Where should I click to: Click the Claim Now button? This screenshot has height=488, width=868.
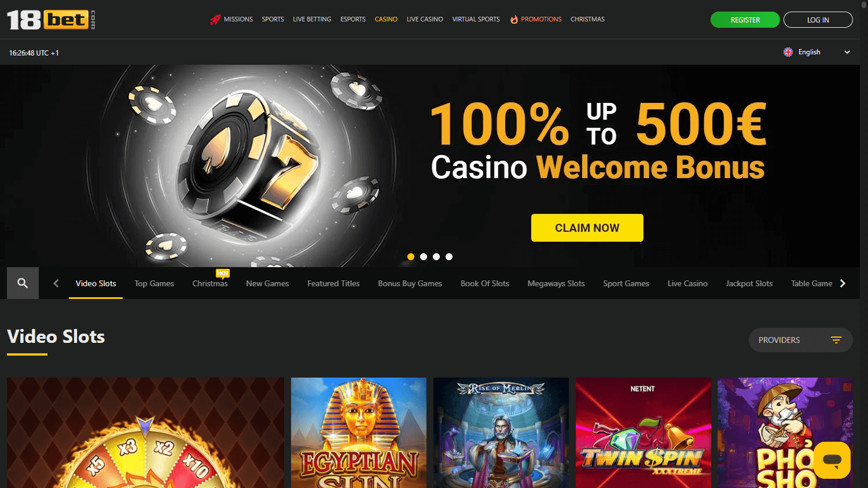pos(587,228)
